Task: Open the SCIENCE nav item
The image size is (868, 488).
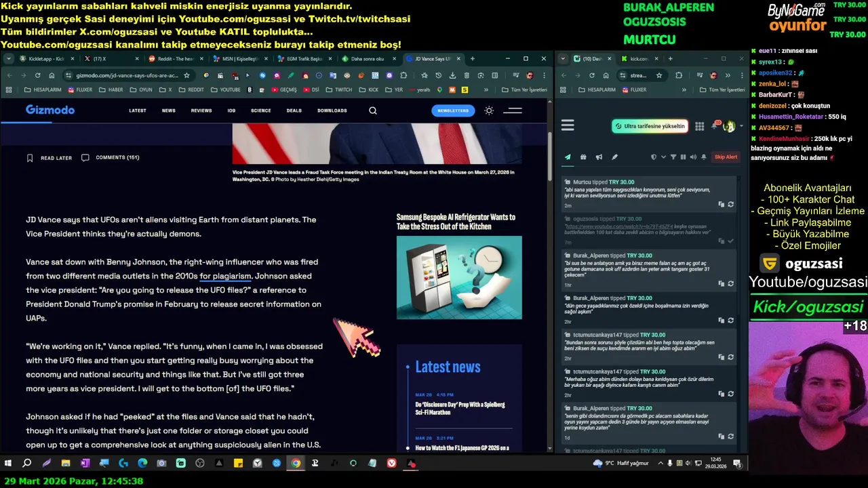Action: (x=261, y=110)
